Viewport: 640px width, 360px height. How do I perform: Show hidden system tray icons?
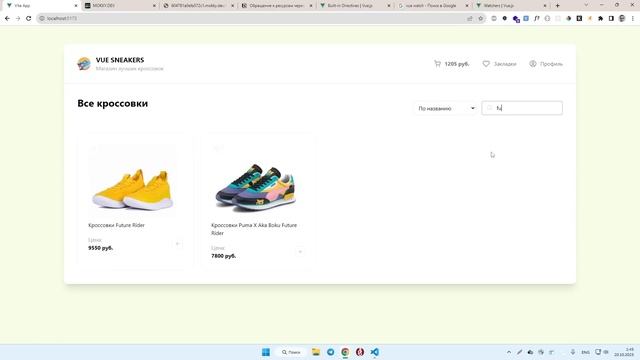pyautogui.click(x=509, y=352)
